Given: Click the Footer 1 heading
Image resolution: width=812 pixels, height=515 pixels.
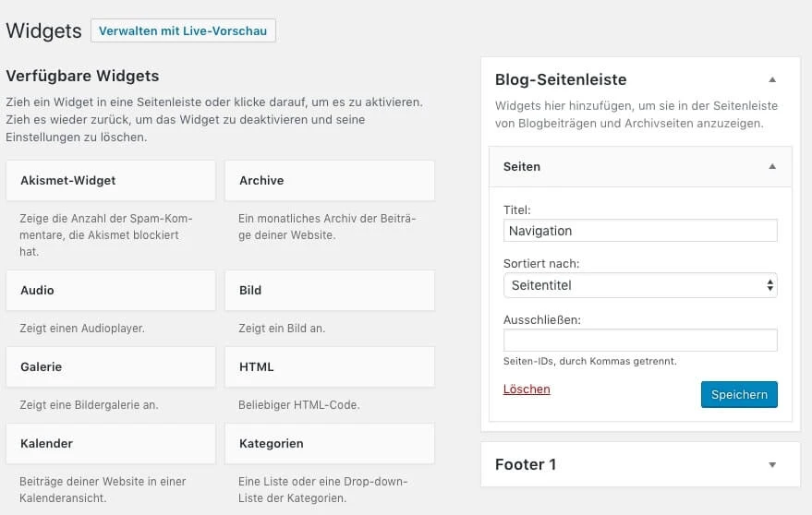Looking at the screenshot, I should (x=526, y=465).
